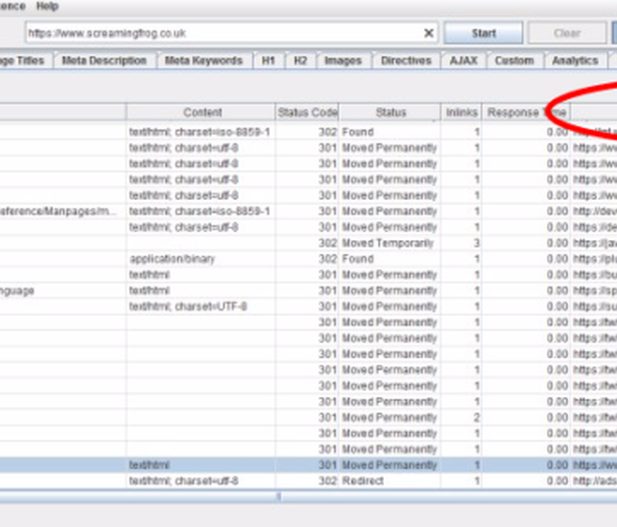
Task: Switch to the Meta Description tab
Action: (104, 61)
